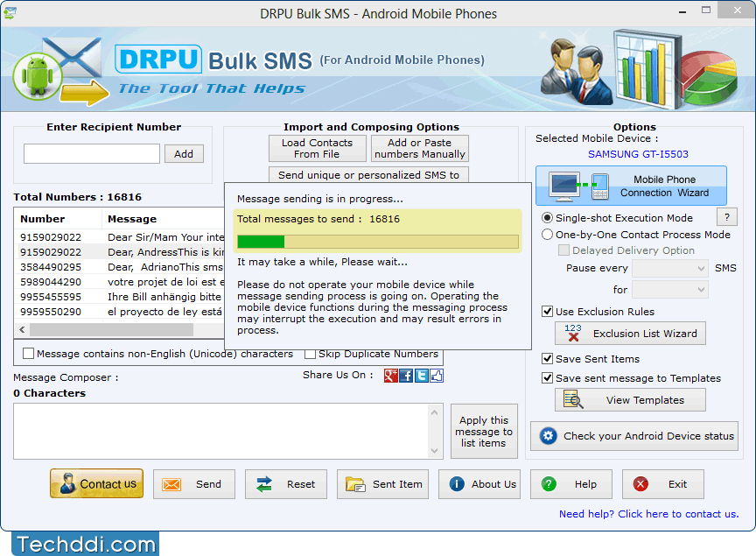Click the thumbs-up like icon
The image size is (756, 556).
pos(437,376)
